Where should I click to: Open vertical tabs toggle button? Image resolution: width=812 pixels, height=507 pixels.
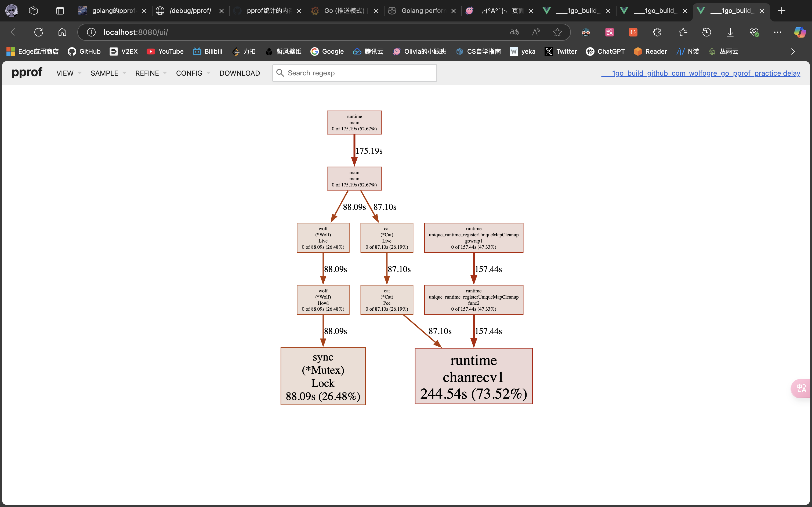[x=60, y=11]
